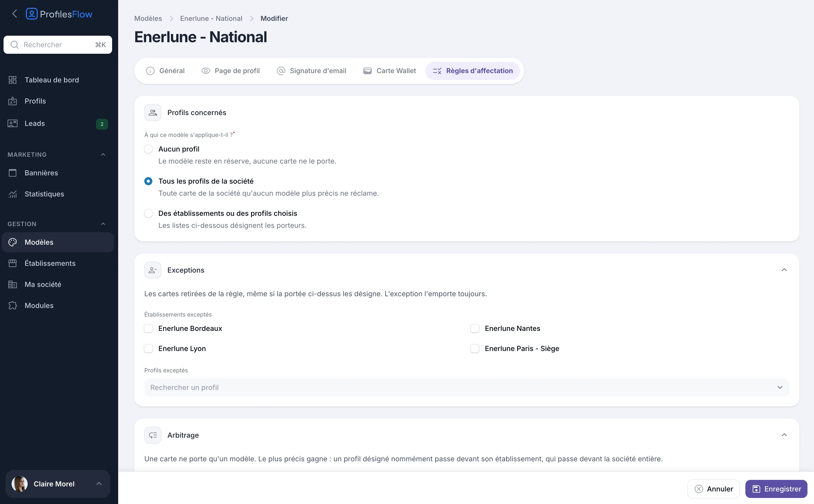This screenshot has width=814, height=504.
Task: Tick the Enerlune Paris - Siège checkbox
Action: [475, 348]
